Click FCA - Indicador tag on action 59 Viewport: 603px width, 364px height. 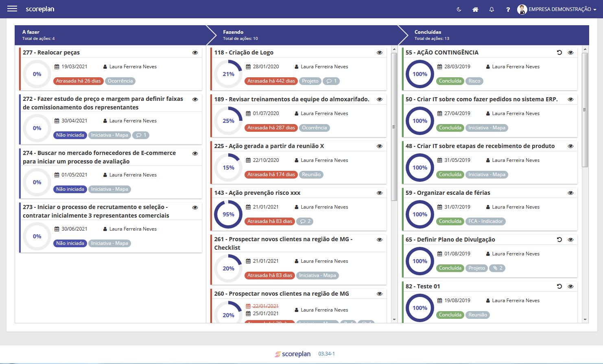click(486, 221)
